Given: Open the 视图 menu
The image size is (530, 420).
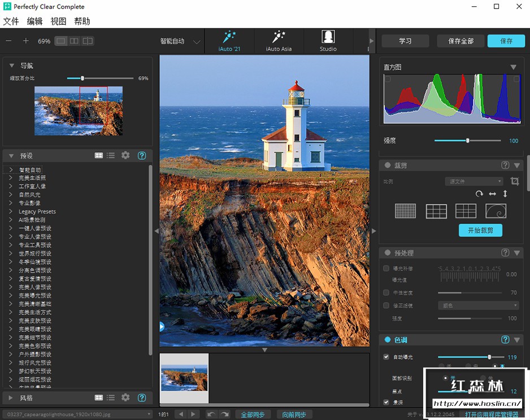Looking at the screenshot, I should click(58, 21).
